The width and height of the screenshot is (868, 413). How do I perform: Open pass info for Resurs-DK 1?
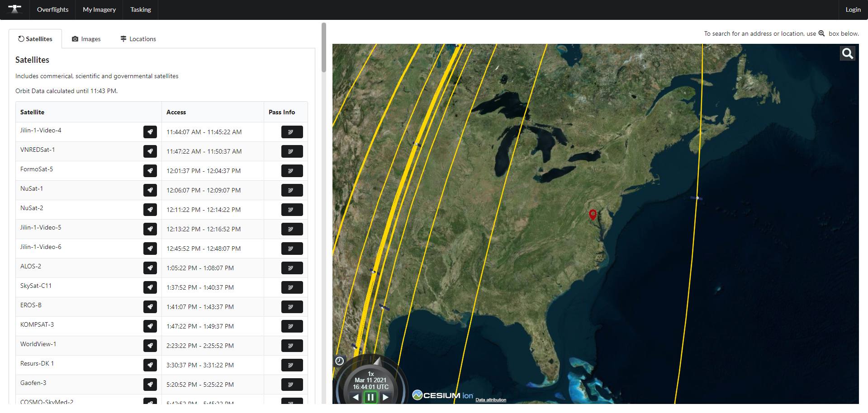tap(292, 365)
